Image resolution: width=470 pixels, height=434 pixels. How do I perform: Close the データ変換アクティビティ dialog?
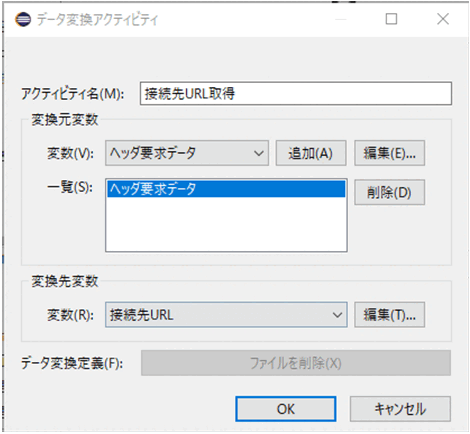click(443, 19)
